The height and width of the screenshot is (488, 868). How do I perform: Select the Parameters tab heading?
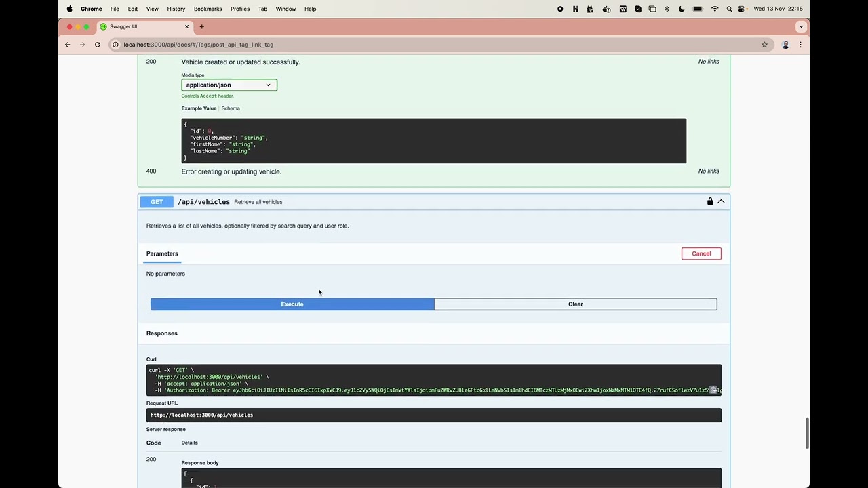click(162, 253)
